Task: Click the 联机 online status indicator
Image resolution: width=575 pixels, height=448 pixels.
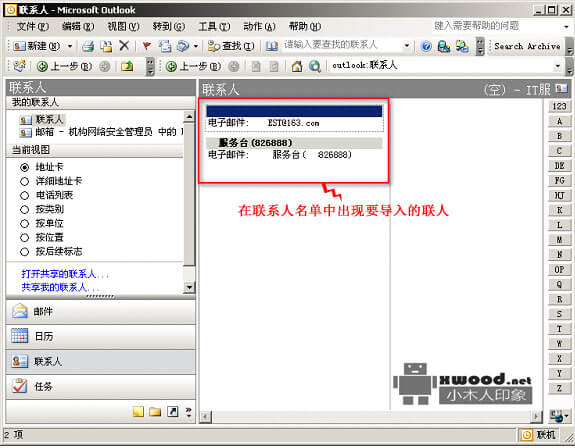Action: pos(539,435)
